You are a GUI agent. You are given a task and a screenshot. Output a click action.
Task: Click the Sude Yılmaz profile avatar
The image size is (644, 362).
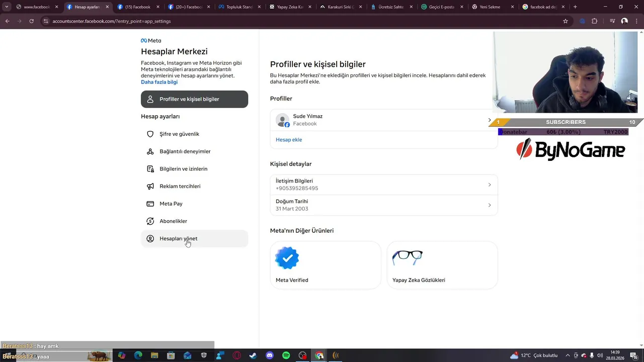(283, 120)
